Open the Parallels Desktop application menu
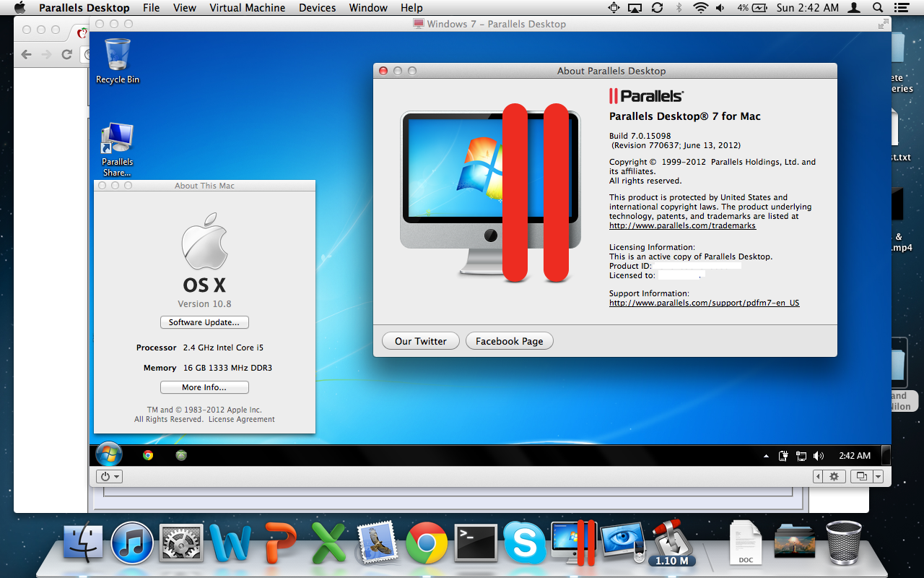The height and width of the screenshot is (578, 924). 84,8
